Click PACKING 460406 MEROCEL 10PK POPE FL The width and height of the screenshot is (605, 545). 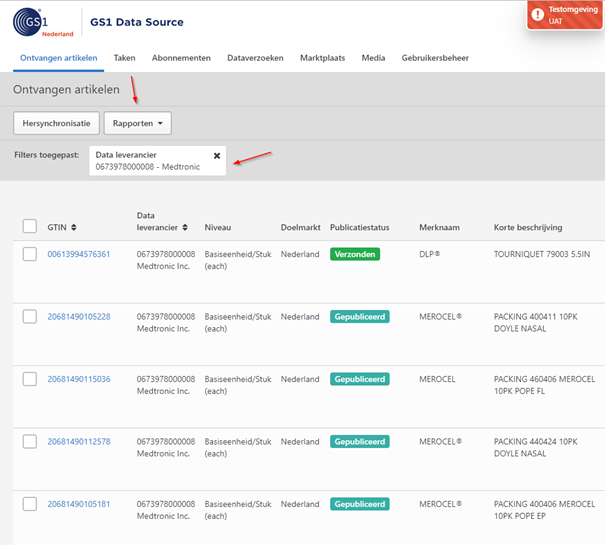[x=544, y=385]
